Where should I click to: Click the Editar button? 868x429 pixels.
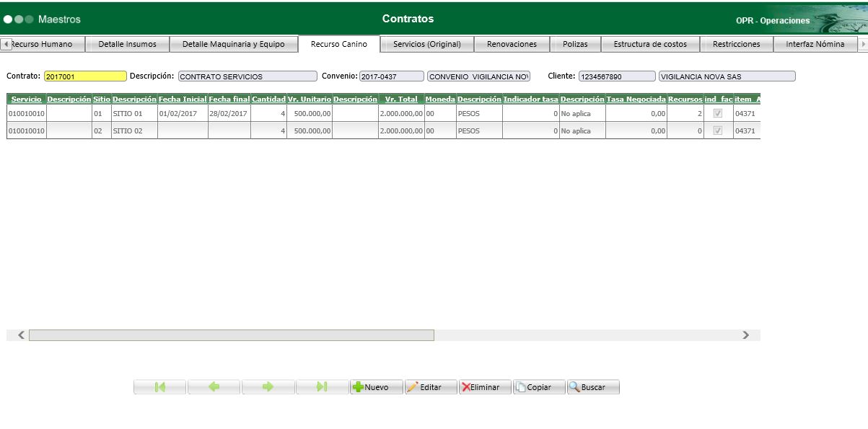(431, 387)
